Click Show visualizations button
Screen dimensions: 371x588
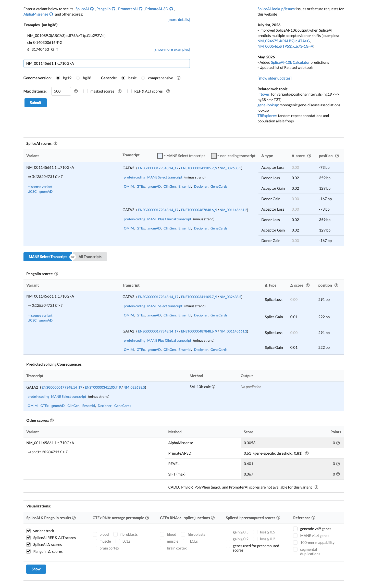click(x=36, y=569)
